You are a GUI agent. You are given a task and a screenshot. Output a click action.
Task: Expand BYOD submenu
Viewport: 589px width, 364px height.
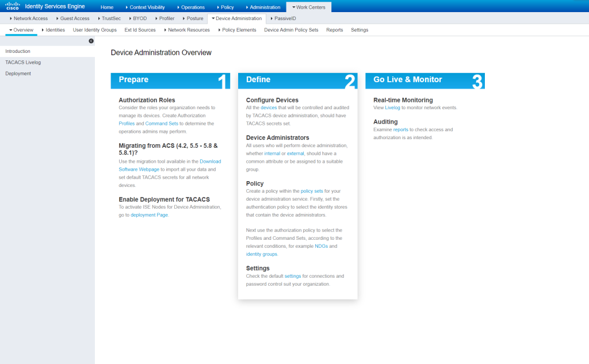click(x=138, y=18)
